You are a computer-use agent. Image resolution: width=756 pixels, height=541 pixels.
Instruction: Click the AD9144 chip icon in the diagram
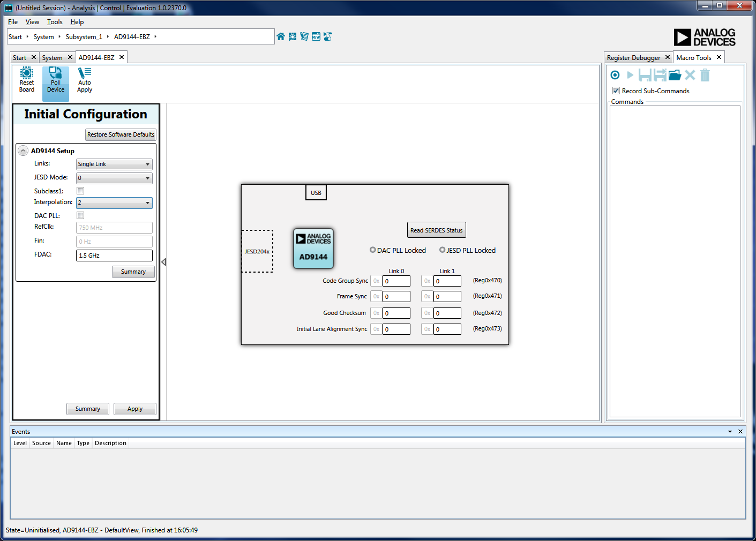pos(313,248)
